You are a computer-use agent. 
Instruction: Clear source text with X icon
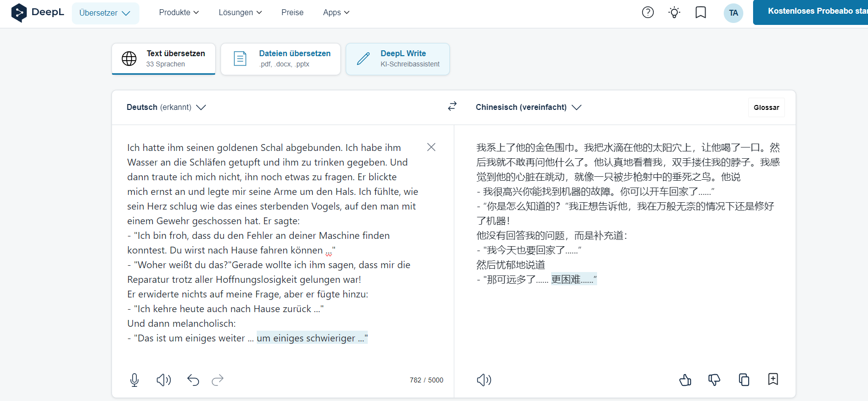pyautogui.click(x=431, y=147)
